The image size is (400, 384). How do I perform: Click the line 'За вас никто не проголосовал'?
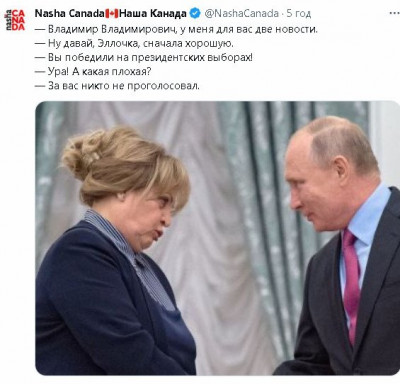tap(117, 86)
